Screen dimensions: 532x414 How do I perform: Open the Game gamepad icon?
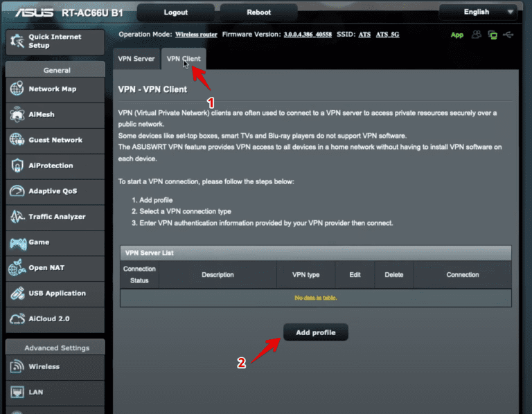point(17,243)
